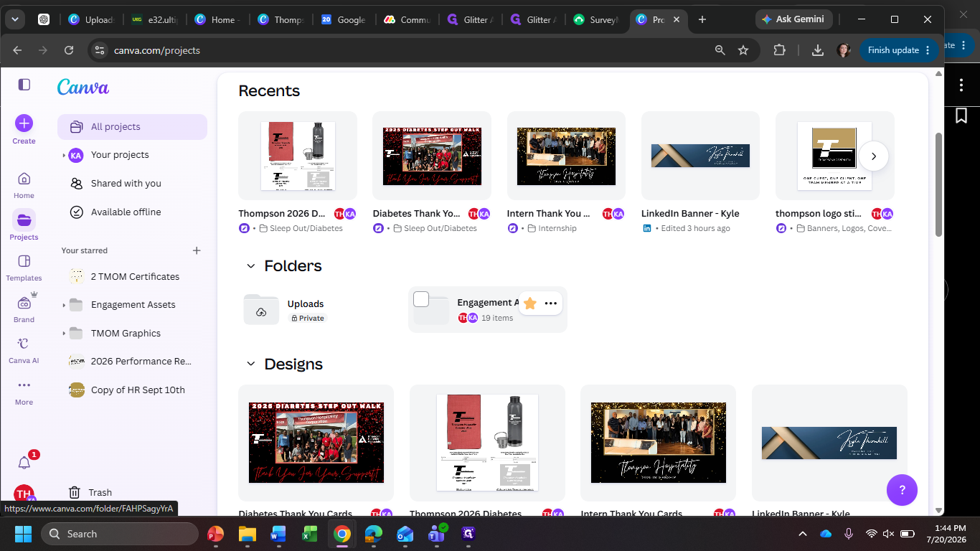Click the '19 items' text

click(x=497, y=319)
